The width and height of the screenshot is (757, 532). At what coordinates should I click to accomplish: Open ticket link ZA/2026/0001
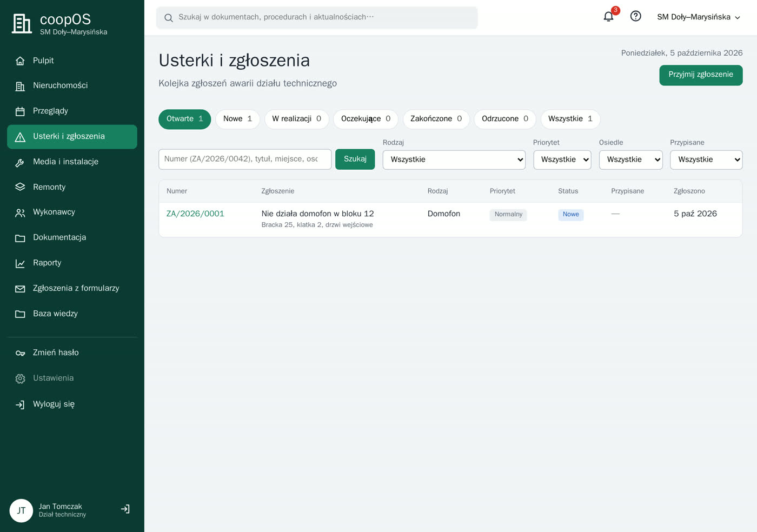[x=195, y=214]
